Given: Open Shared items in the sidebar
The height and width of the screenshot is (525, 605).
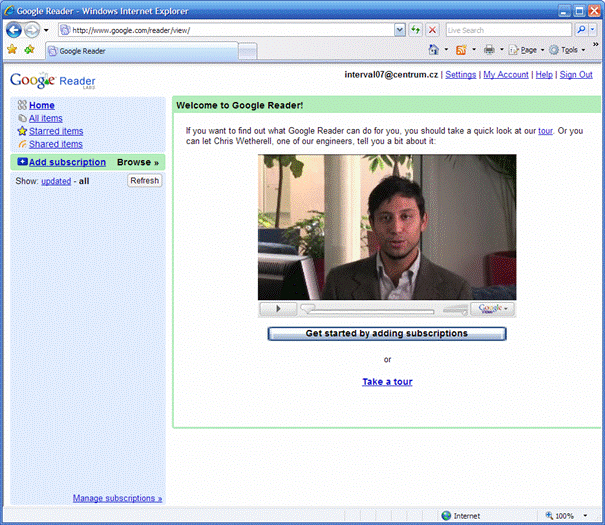Looking at the screenshot, I should (56, 144).
